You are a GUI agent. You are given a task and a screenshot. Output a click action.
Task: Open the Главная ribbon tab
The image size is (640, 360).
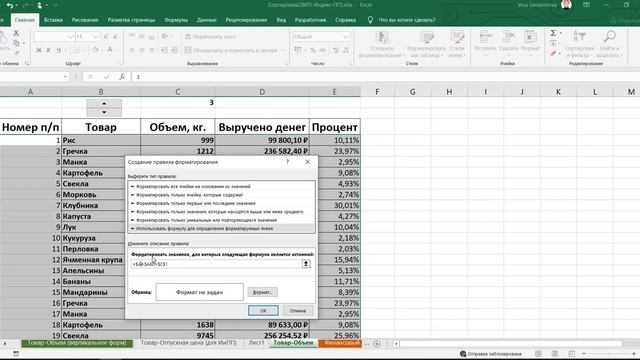click(24, 20)
